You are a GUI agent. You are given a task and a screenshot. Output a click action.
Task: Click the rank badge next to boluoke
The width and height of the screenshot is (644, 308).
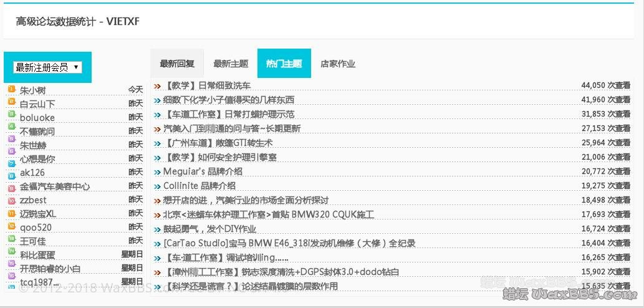pyautogui.click(x=11, y=117)
